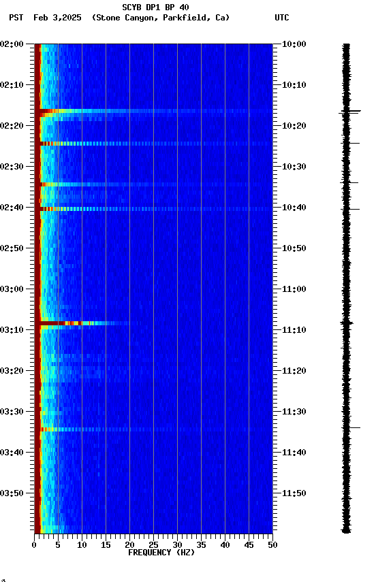The height and width of the screenshot is (588, 376).
Task: Click the seismogram waveform burst near 11:08 UTC
Action: [347, 323]
